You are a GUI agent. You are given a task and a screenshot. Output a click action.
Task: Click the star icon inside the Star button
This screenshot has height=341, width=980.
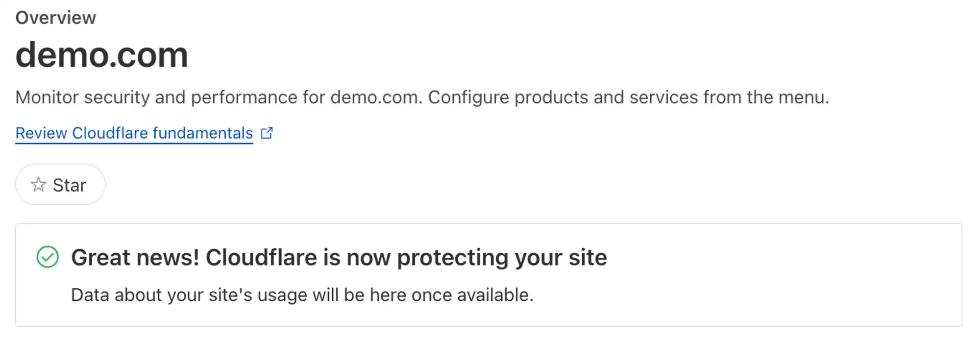coord(38,185)
